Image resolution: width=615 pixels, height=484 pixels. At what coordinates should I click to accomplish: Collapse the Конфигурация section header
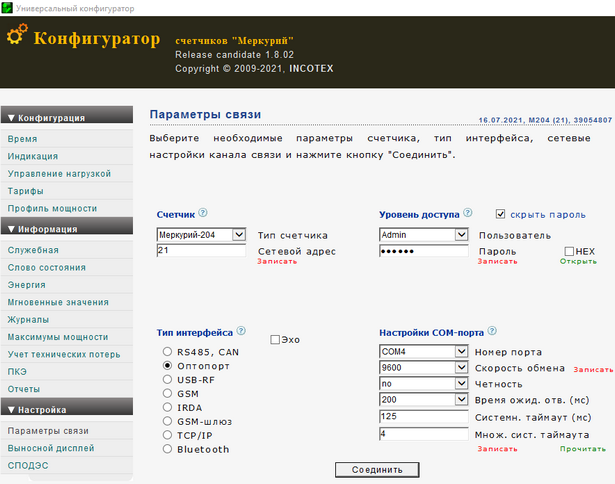pyautogui.click(x=67, y=115)
